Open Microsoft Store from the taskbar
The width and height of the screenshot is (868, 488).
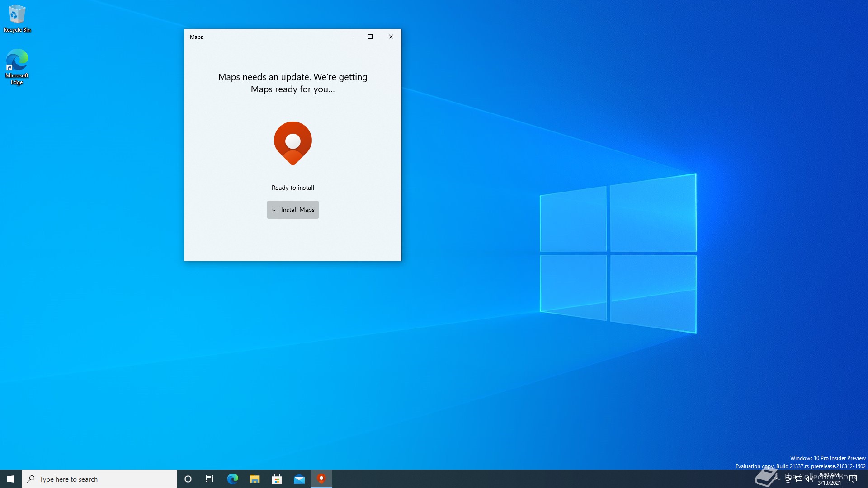click(277, 479)
